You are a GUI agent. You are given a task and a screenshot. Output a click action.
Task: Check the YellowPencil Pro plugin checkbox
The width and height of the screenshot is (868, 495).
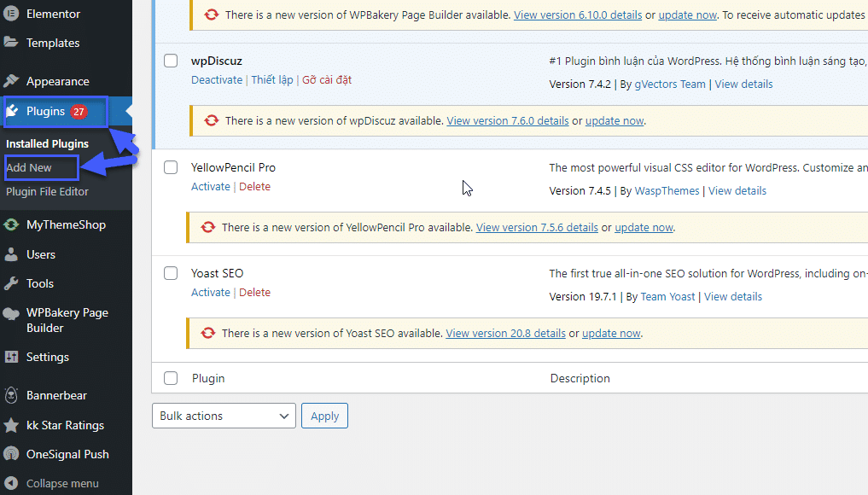pos(171,167)
